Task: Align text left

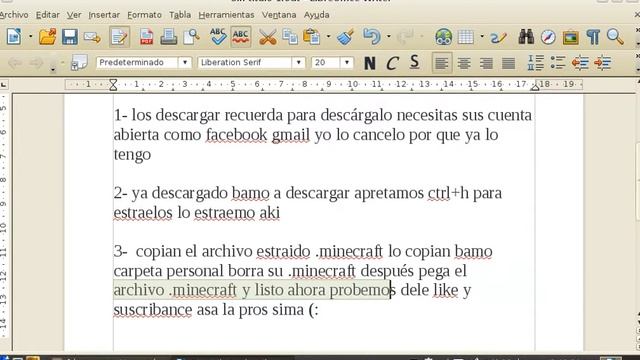Action: (x=442, y=63)
